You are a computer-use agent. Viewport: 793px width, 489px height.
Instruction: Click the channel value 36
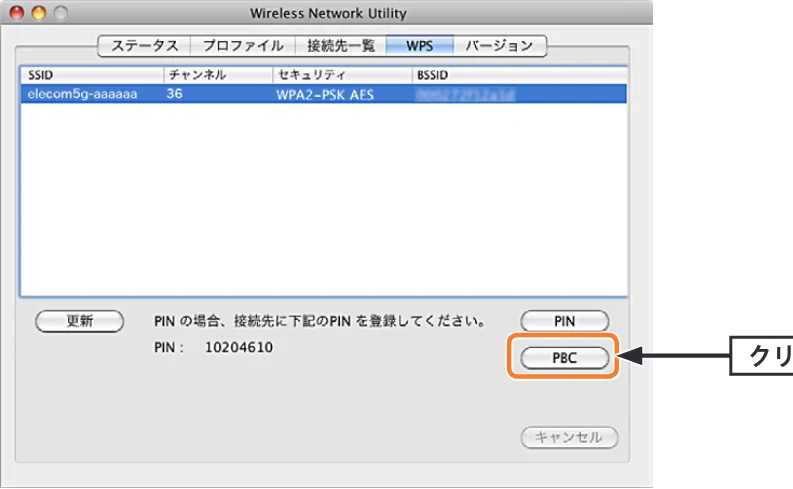pyautogui.click(x=174, y=94)
